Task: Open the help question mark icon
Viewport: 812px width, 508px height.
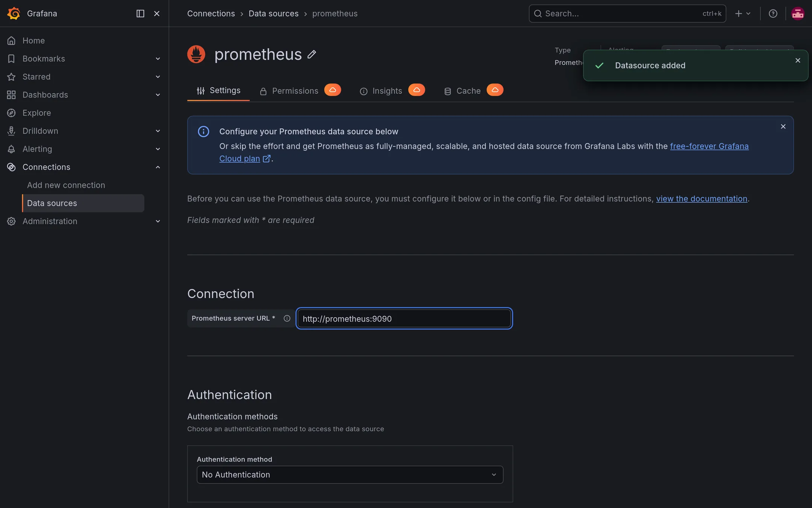Action: (x=773, y=14)
